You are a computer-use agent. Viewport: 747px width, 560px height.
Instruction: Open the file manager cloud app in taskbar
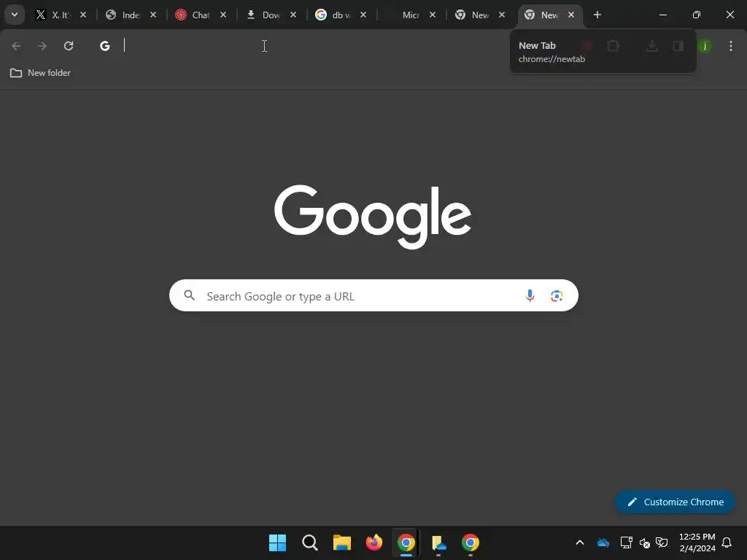tap(438, 542)
